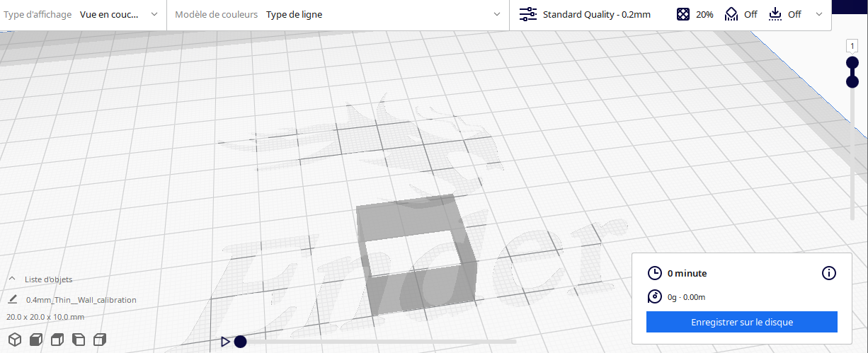Screen dimensions: 868x353
Task: Click the pencil edit name icon
Action: pyautogui.click(x=13, y=300)
